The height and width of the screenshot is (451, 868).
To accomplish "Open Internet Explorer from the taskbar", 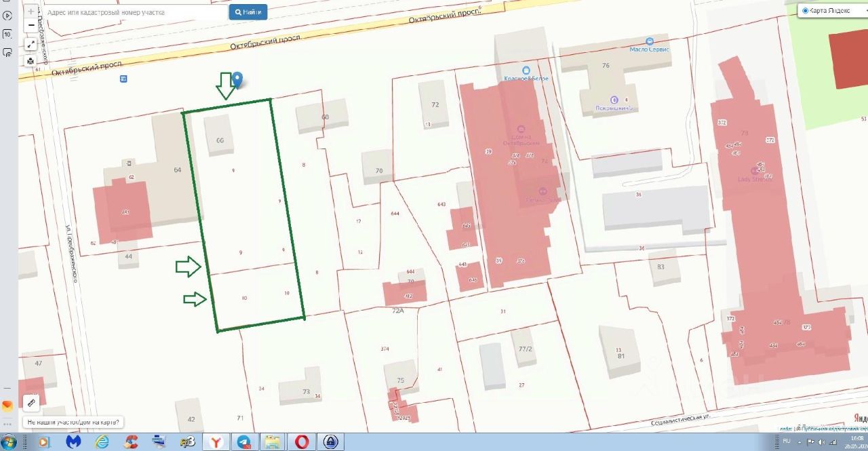I will point(102,442).
